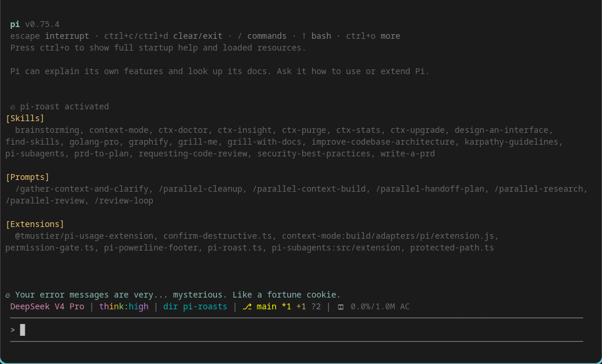602x364 pixels.
Task: Click the 'find-skills' skill name
Action: 32,142
